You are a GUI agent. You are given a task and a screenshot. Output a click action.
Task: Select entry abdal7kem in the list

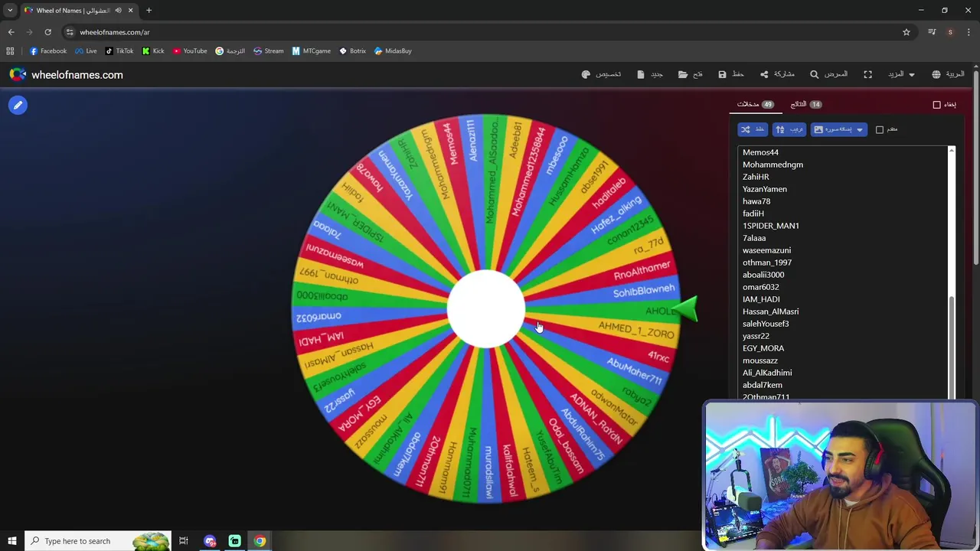(x=762, y=385)
